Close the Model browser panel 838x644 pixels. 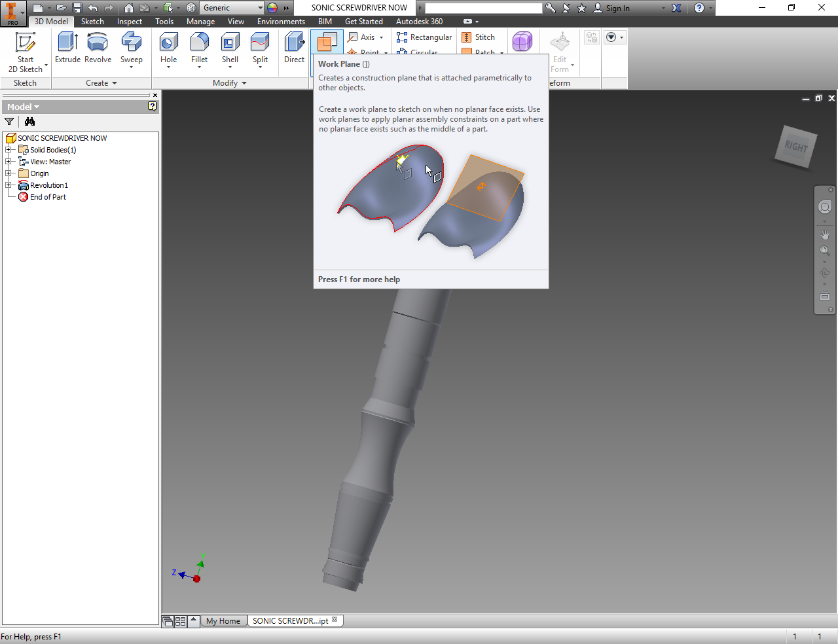click(155, 96)
